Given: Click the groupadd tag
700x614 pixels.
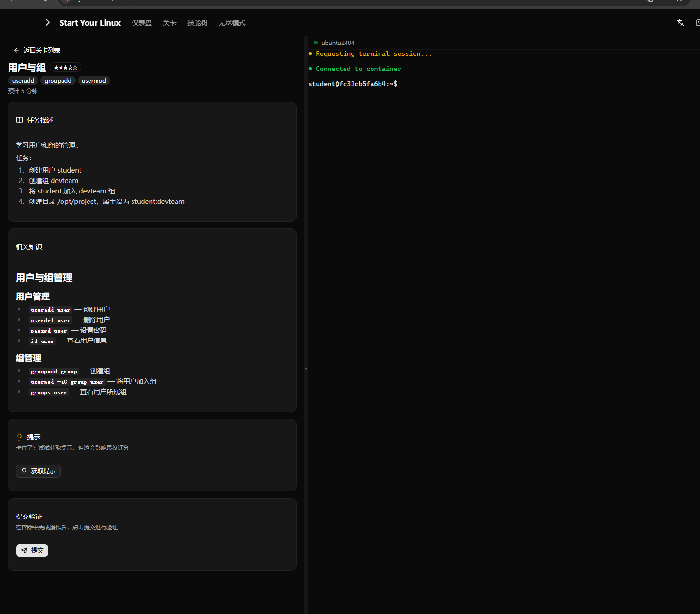Looking at the screenshot, I should (x=58, y=81).
